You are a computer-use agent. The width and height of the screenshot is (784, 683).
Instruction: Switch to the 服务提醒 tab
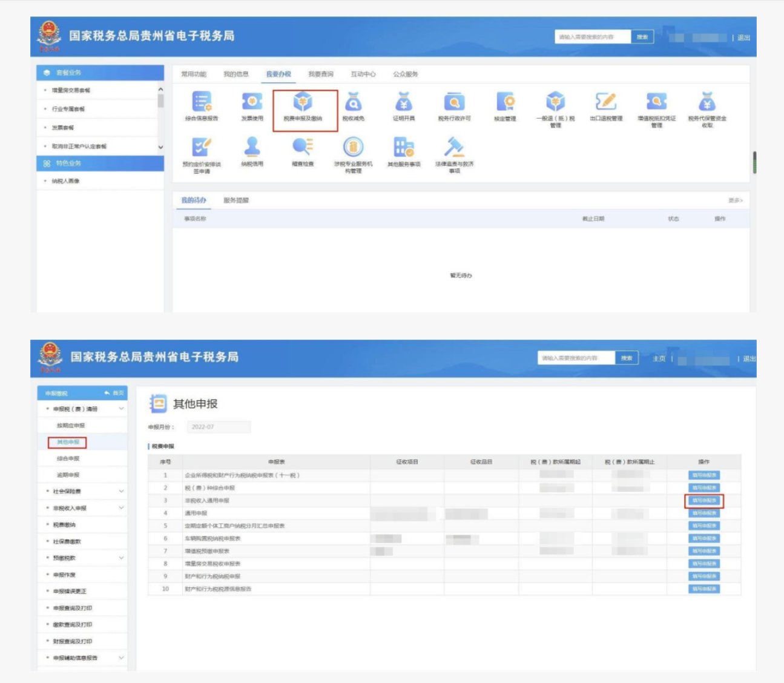pyautogui.click(x=236, y=200)
